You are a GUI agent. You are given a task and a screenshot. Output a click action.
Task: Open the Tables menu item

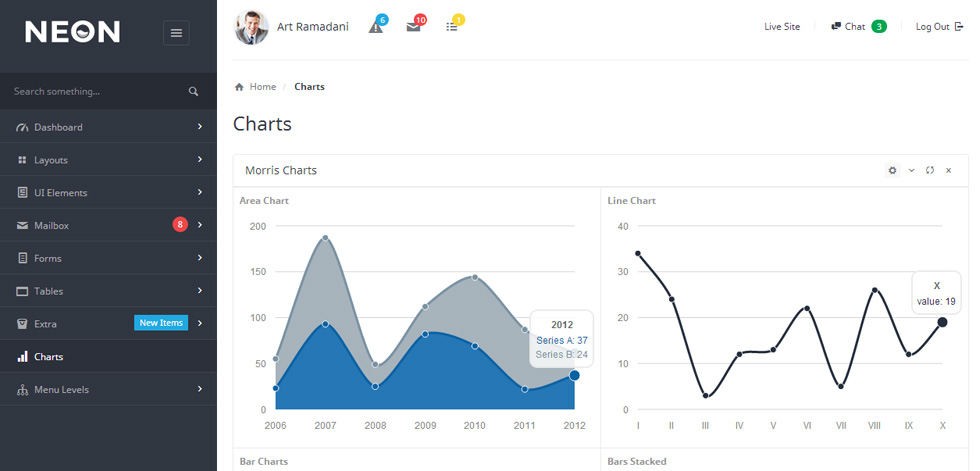(x=108, y=291)
